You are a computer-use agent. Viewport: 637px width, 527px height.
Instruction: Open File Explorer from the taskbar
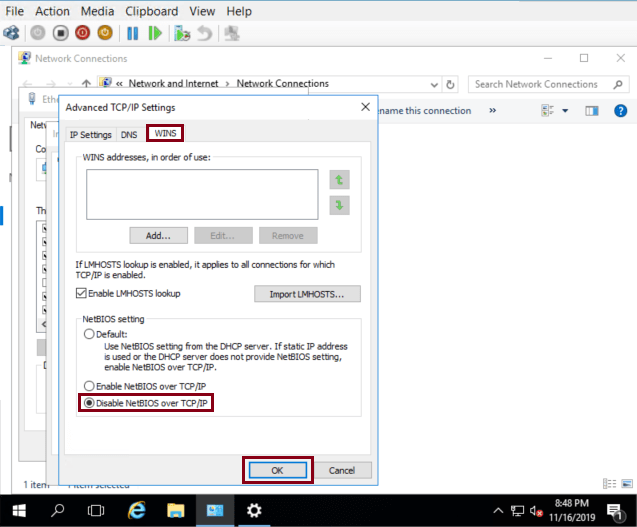tap(176, 510)
